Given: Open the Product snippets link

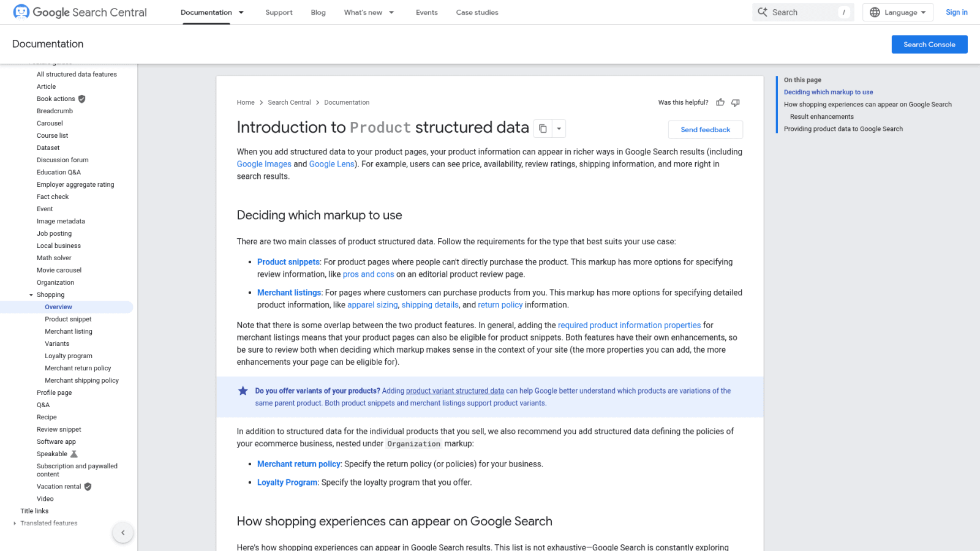Looking at the screenshot, I should (288, 262).
